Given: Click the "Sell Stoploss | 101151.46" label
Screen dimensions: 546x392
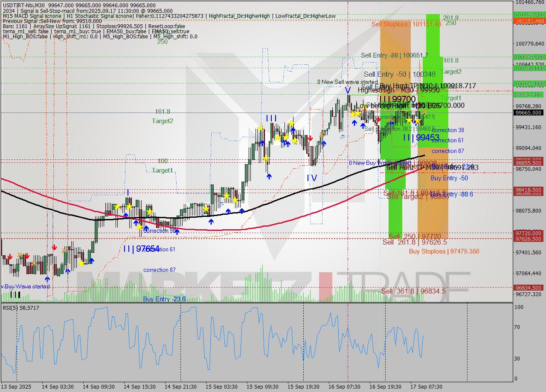Looking at the screenshot, I should click(407, 25).
